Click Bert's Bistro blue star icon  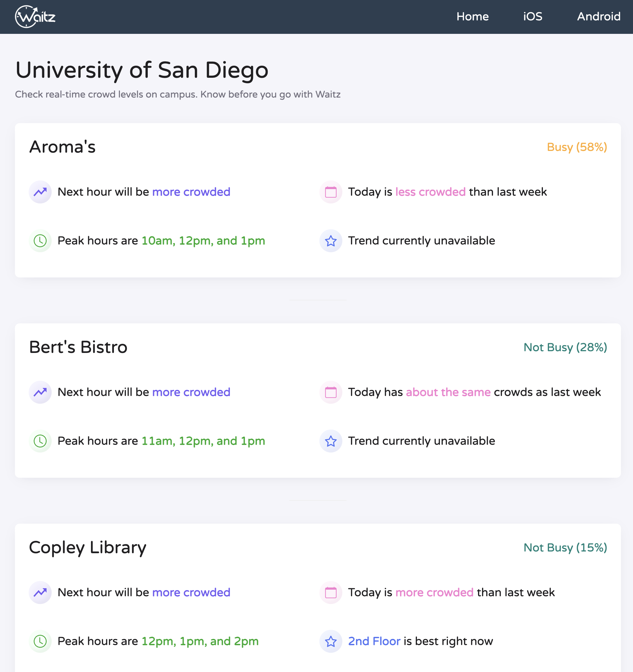pos(331,441)
